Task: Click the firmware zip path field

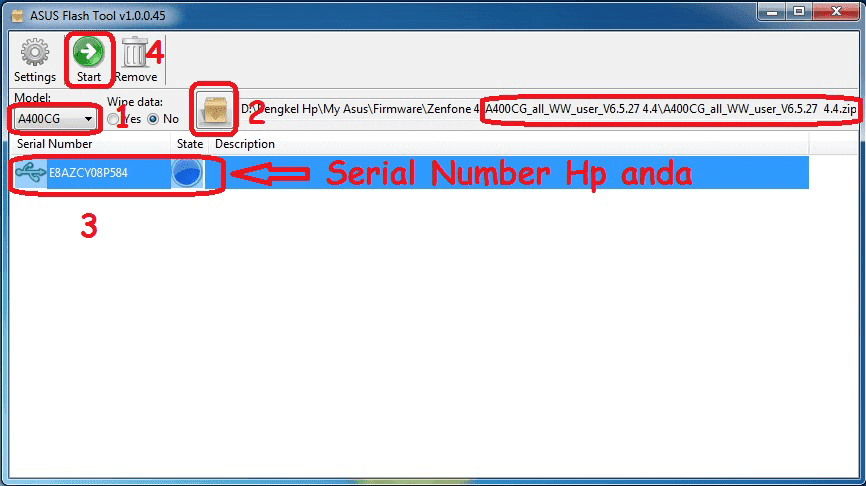Action: pyautogui.click(x=548, y=109)
